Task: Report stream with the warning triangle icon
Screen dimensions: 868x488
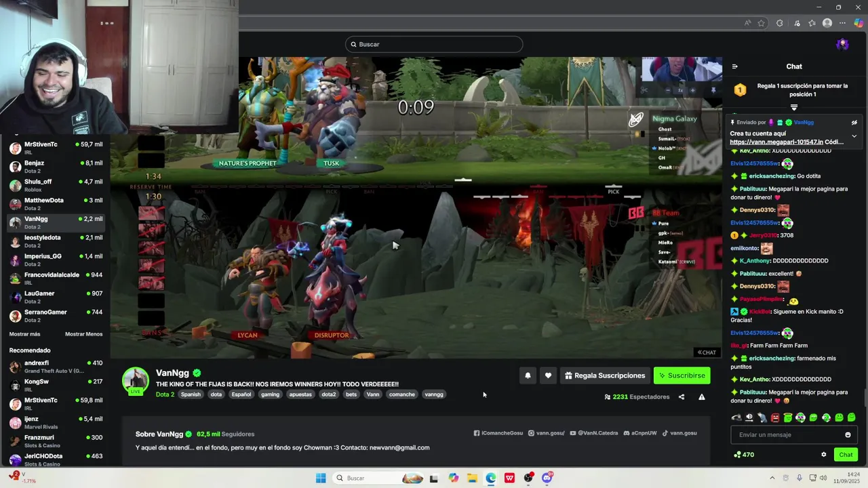Action: click(x=702, y=397)
